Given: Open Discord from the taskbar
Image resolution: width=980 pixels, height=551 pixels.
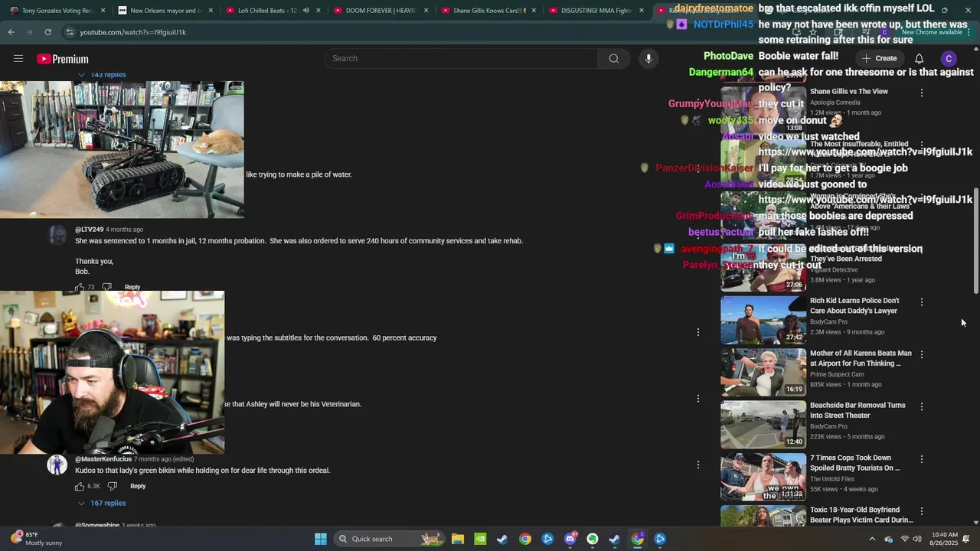Looking at the screenshot, I should [x=570, y=539].
